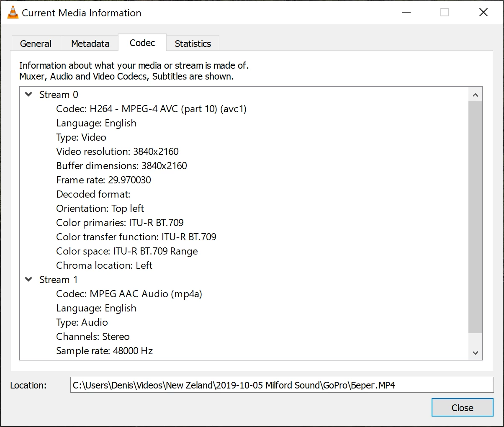
Task: Select the 'Type: Audio' row
Action: pos(82,322)
